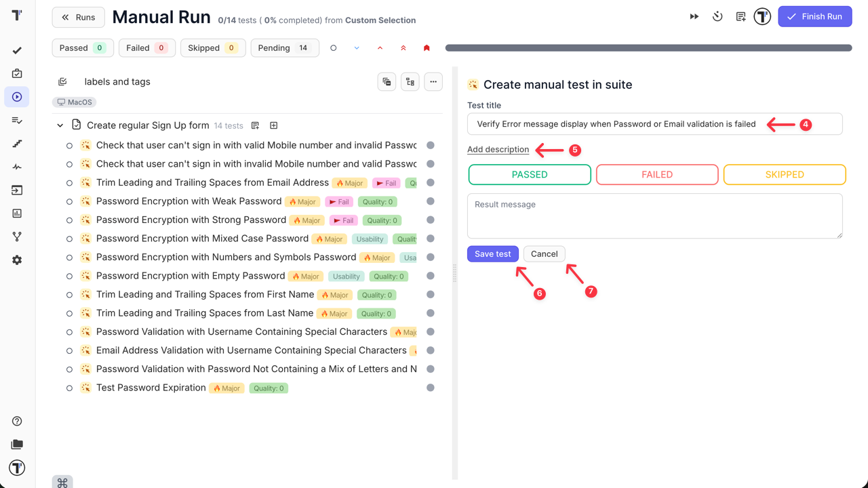
Task: Mark the status as FAILED
Action: (x=656, y=174)
